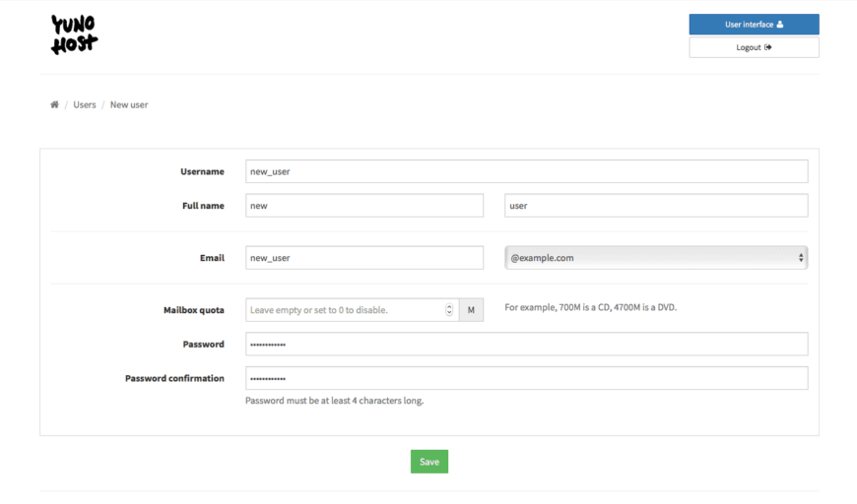Viewport: 857px width, 504px height.
Task: Click the YunoHost logo
Action: click(74, 34)
